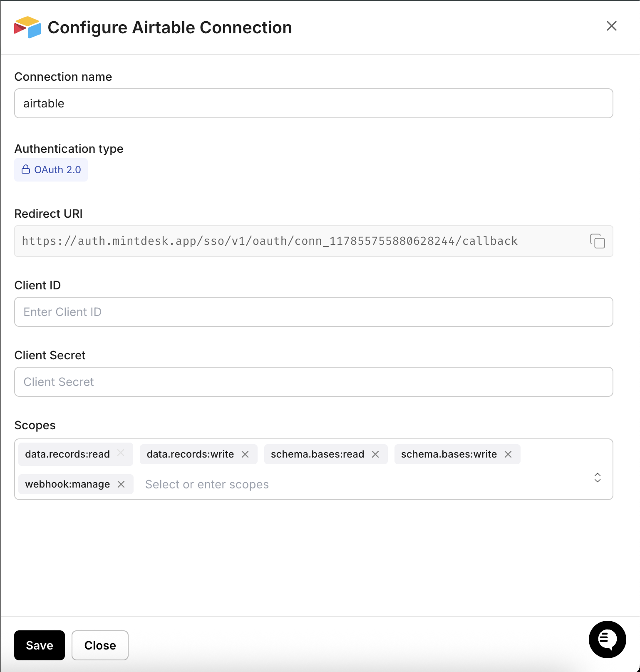Highlight the Redirect URI text field
This screenshot has width=640, height=672.
point(291,241)
